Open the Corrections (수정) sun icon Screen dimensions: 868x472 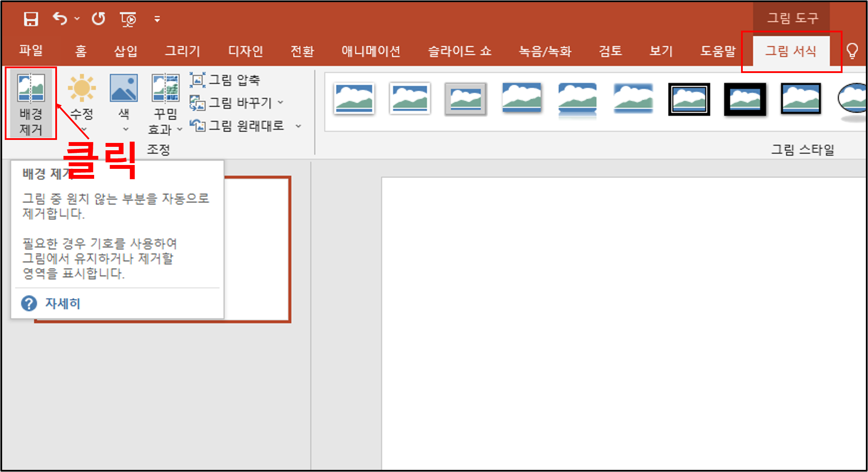(x=82, y=89)
